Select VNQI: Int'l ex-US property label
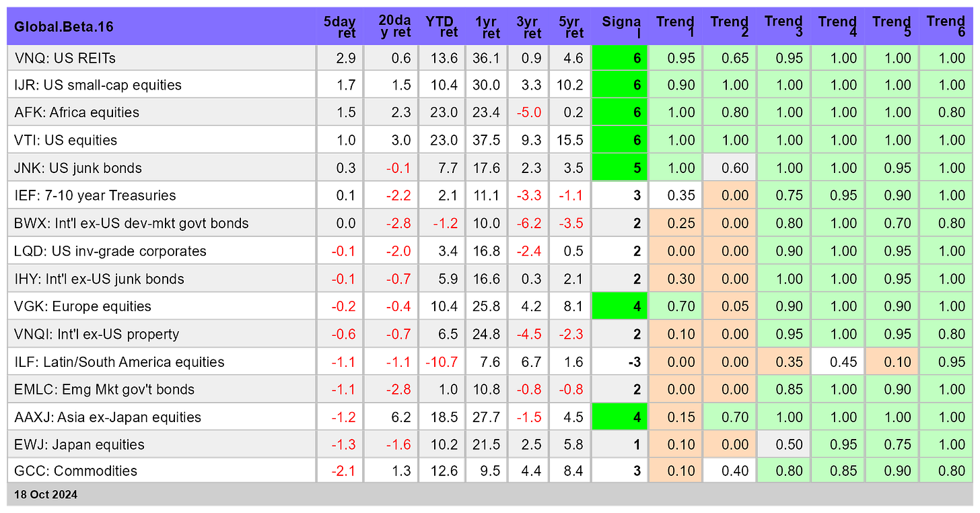 tap(97, 334)
